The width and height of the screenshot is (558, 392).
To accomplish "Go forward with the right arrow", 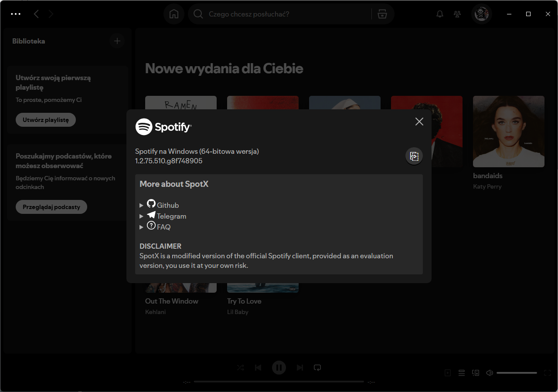I will [51, 14].
